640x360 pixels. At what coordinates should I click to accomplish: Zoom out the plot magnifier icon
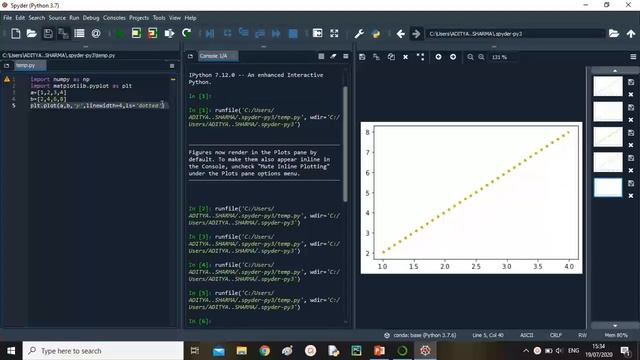pyautogui.click(x=470, y=57)
